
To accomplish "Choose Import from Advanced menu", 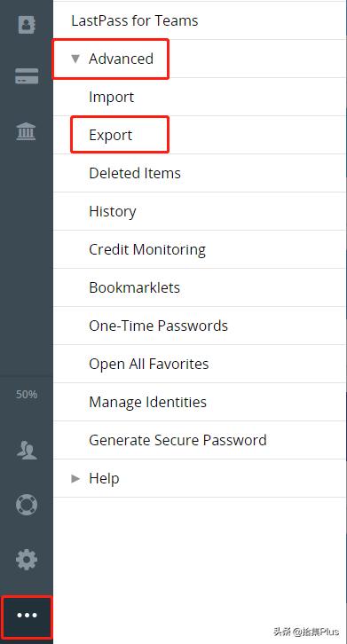I will 200,97.
